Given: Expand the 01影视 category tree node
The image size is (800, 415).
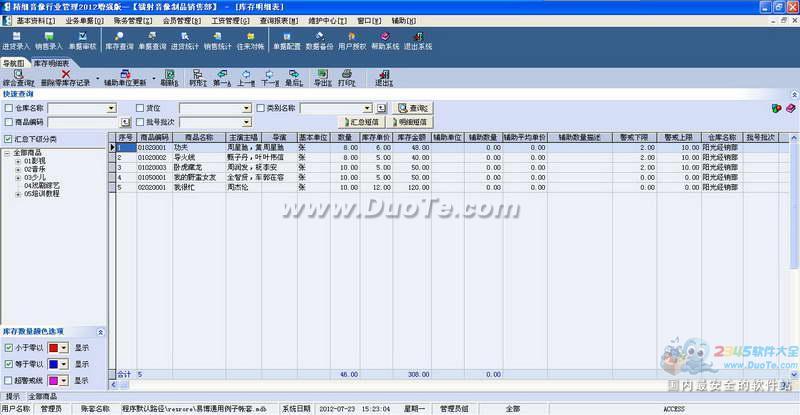Looking at the screenshot, I should coord(17,160).
